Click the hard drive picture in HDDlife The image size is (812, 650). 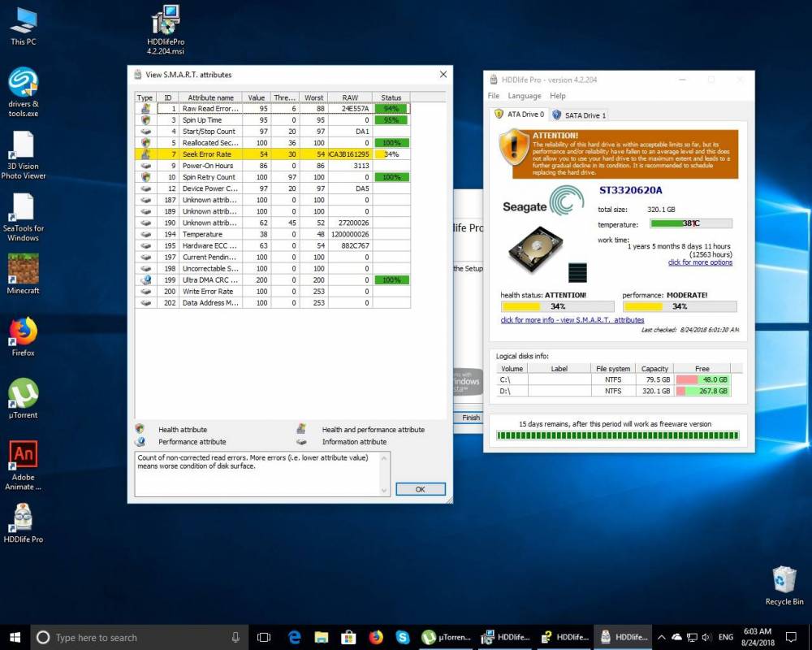(x=535, y=249)
